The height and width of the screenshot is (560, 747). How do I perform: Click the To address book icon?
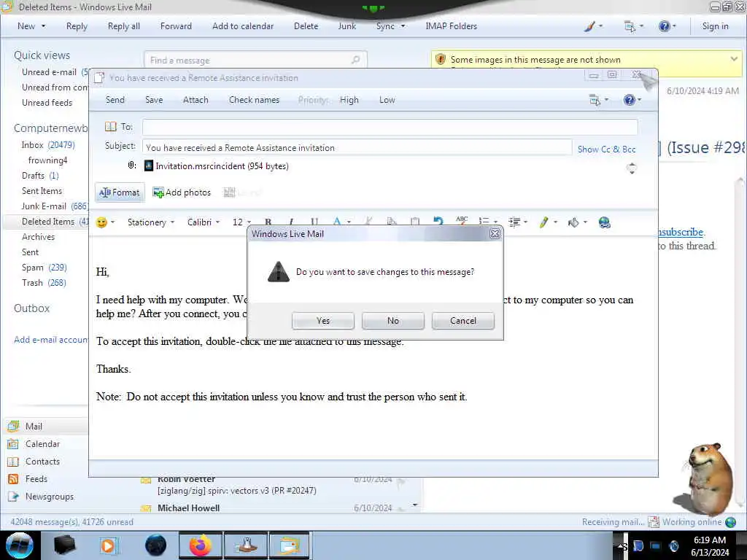click(x=111, y=127)
